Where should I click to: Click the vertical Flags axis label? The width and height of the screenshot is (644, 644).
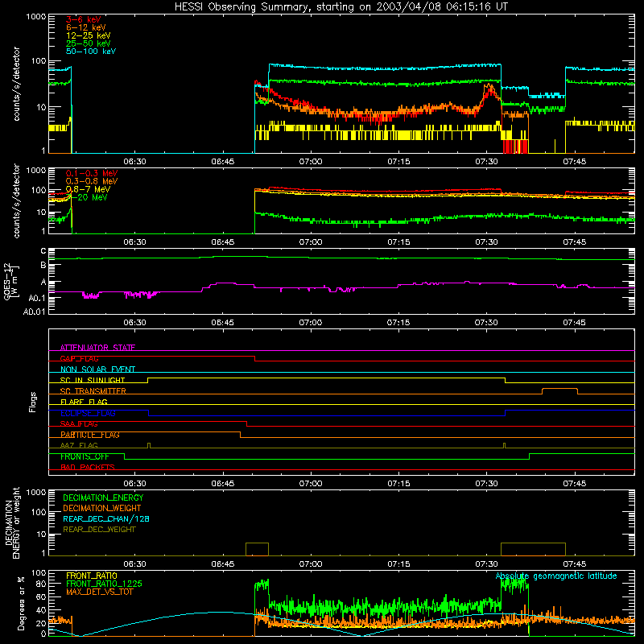pos(33,402)
